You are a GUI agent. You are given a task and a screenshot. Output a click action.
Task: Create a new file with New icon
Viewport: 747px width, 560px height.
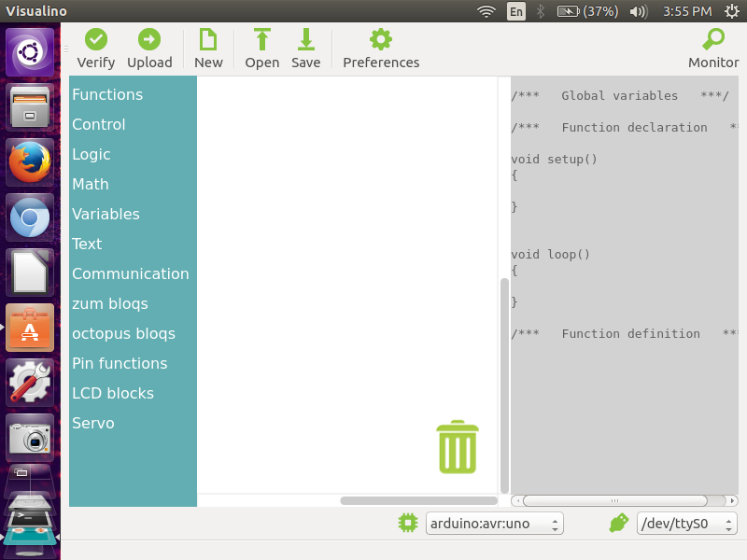[208, 39]
